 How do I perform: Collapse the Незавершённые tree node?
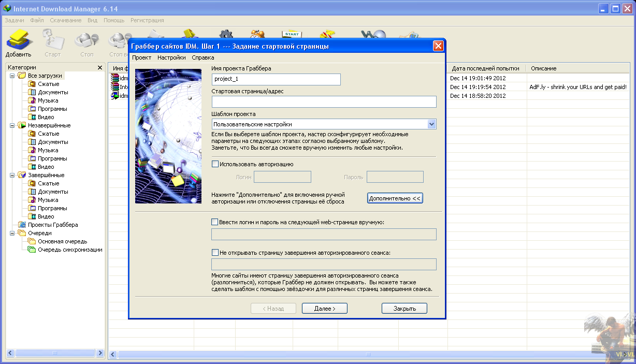tap(12, 125)
